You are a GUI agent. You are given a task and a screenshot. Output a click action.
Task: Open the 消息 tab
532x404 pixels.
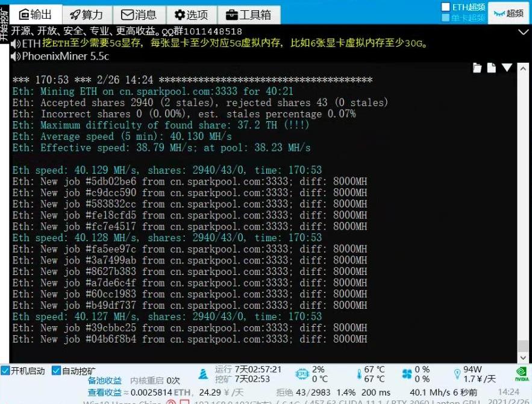pyautogui.click(x=139, y=14)
